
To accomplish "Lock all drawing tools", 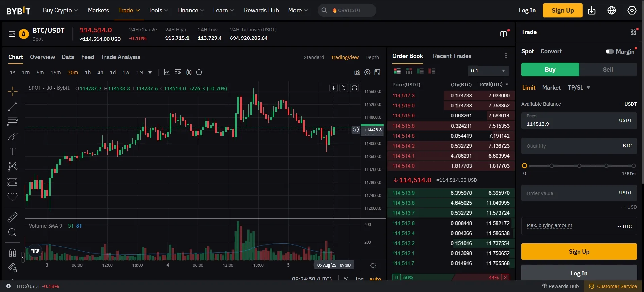I will click(x=13, y=267).
